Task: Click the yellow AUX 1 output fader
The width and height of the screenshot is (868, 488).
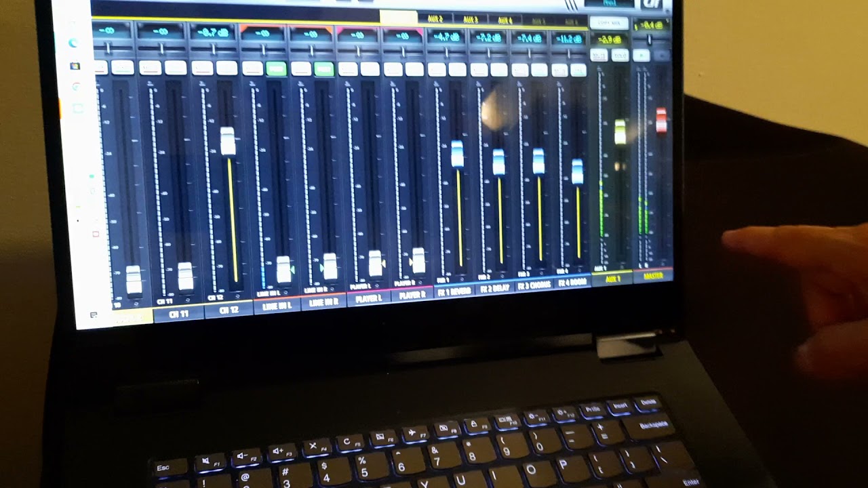Action: [620, 131]
